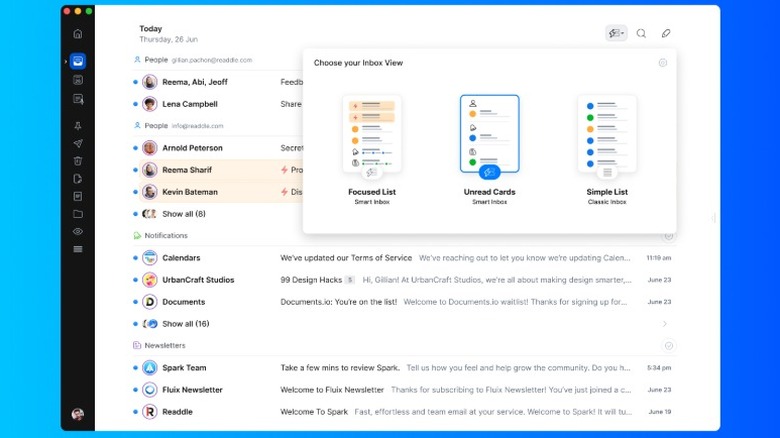Click Lena Campbell's avatar
This screenshot has width=780, height=438.
click(x=150, y=104)
